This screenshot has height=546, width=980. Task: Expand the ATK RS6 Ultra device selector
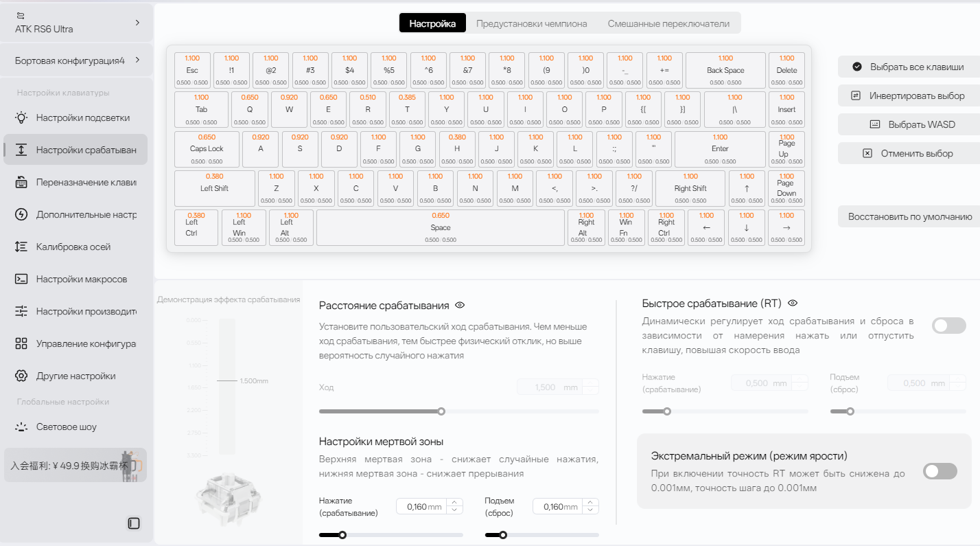[x=76, y=23]
